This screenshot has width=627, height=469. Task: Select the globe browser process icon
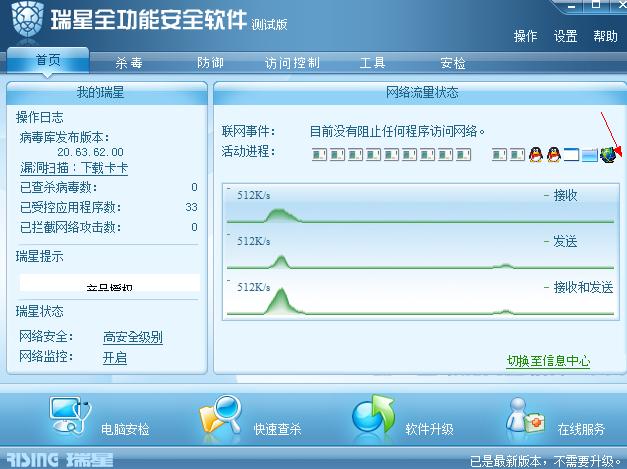[608, 154]
